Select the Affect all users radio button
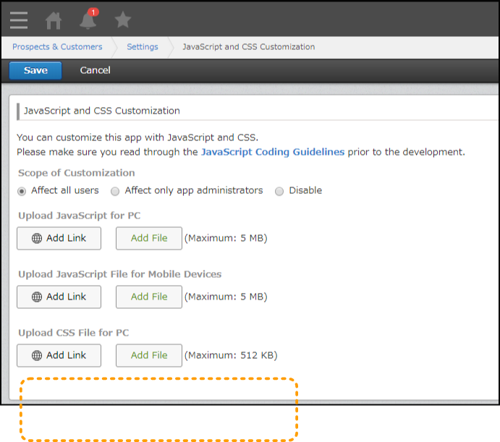The image size is (500, 442). 22,191
